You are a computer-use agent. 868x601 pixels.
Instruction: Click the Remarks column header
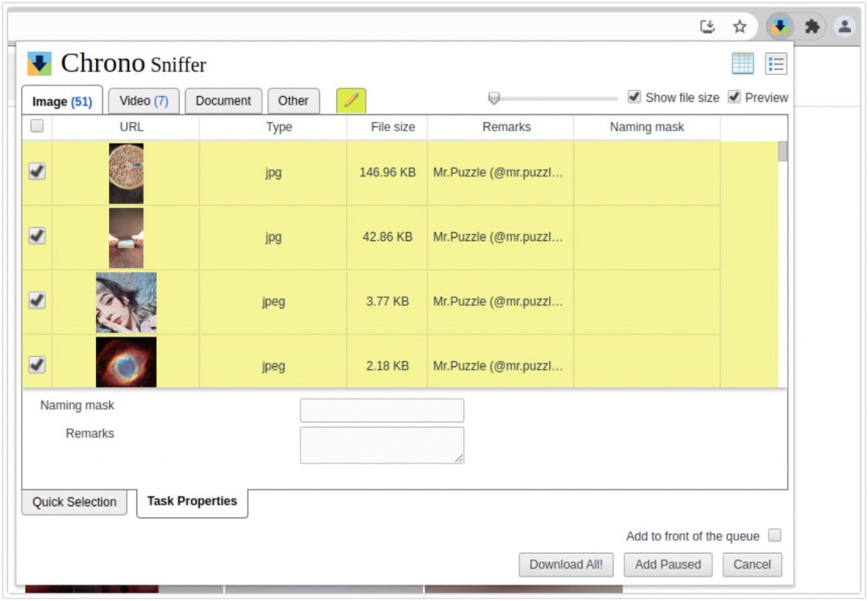pyautogui.click(x=500, y=127)
